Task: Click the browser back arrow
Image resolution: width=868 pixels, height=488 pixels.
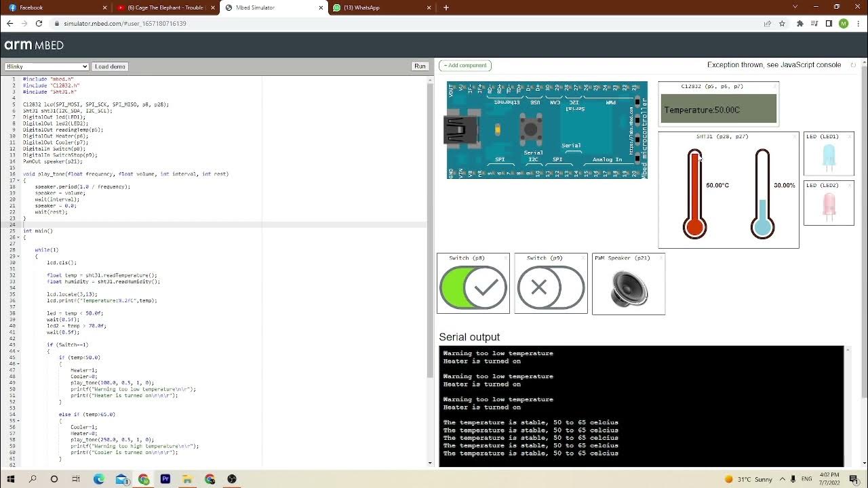Action: click(9, 23)
